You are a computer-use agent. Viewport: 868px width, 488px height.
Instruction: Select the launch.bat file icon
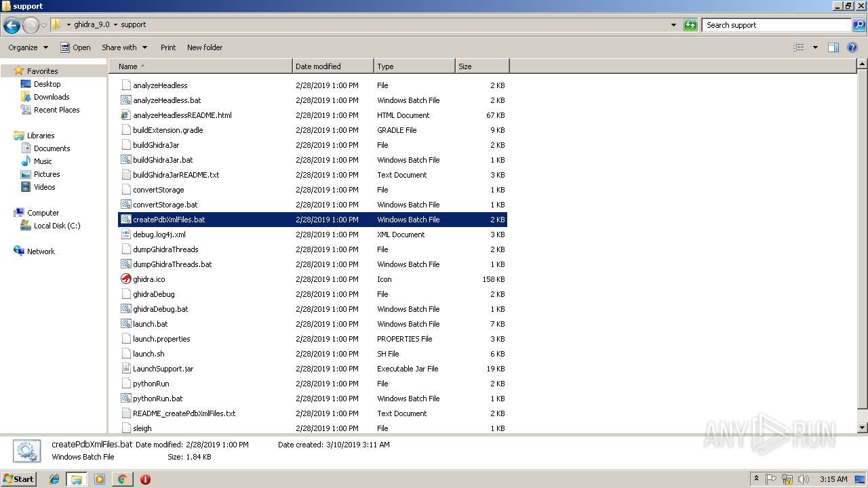point(125,324)
